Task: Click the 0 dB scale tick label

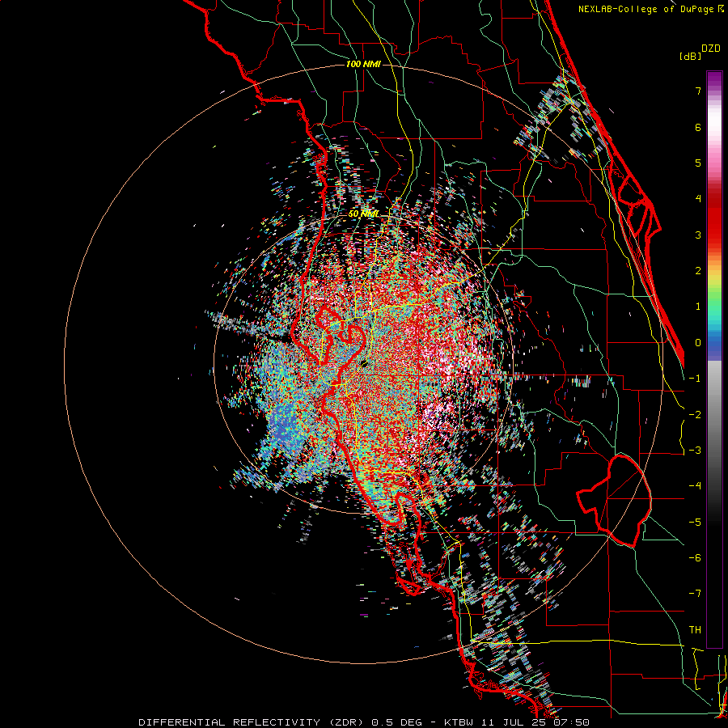Action: coord(698,343)
